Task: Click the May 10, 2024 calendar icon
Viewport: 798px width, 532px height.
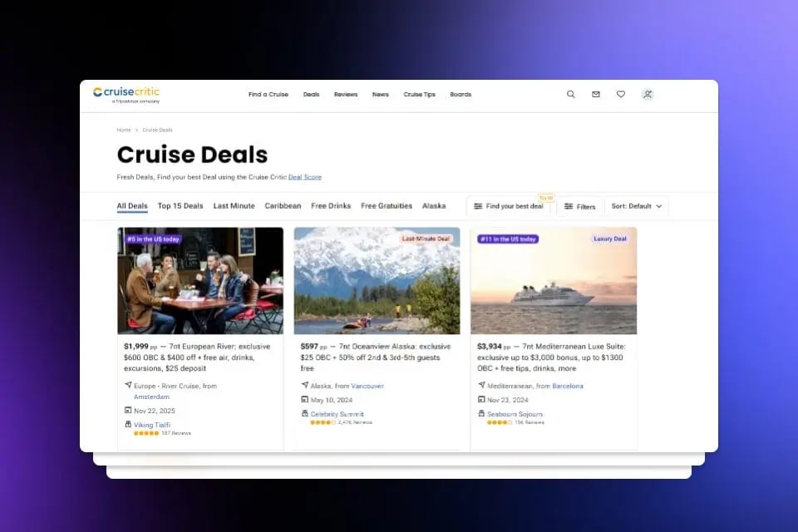Action: [304, 399]
